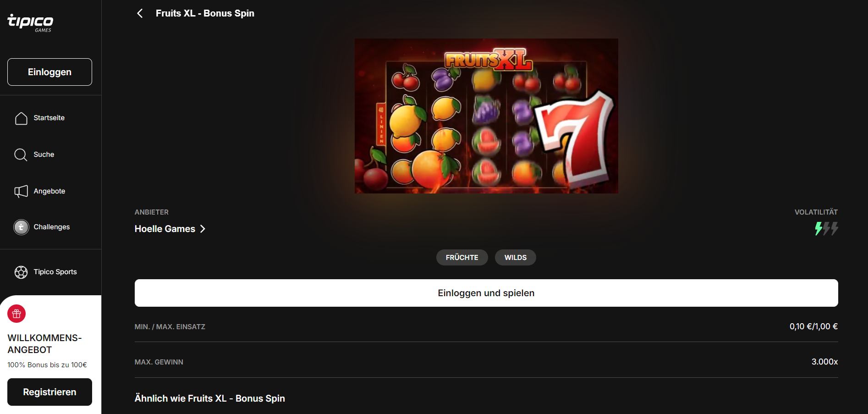
Task: Click the Registrieren button
Action: pyautogui.click(x=49, y=392)
